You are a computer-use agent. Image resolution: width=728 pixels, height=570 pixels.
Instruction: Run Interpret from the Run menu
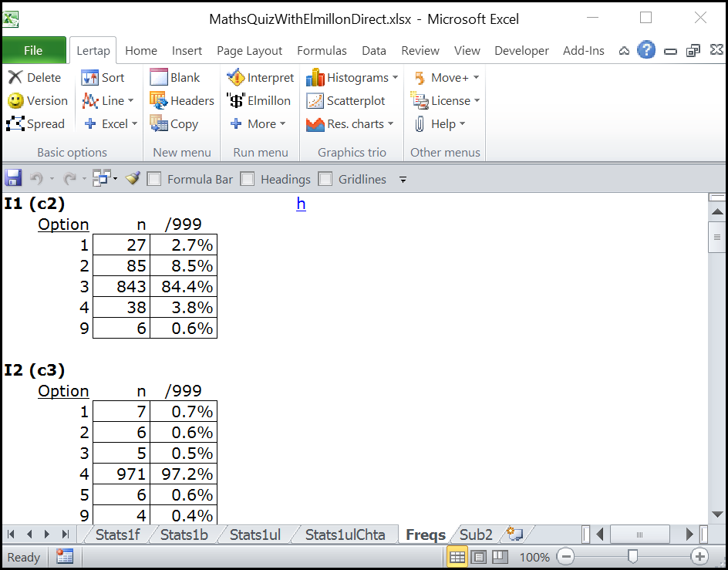coord(260,77)
